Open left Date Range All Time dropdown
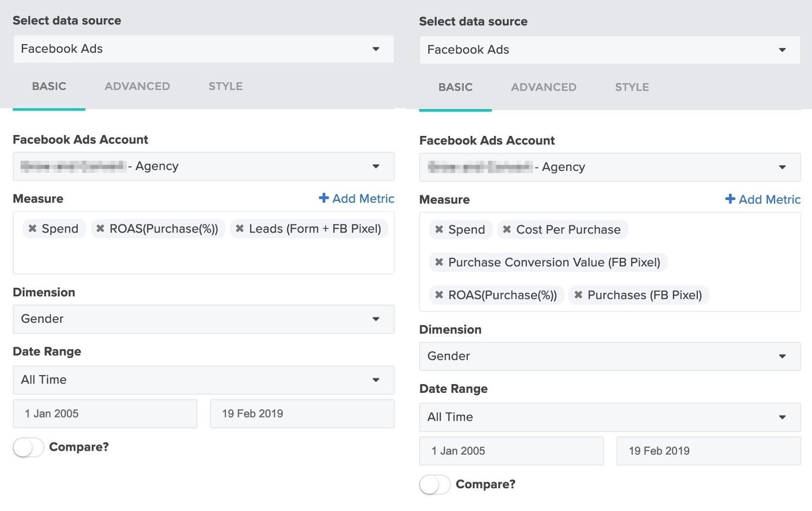The image size is (812, 511). (x=204, y=380)
